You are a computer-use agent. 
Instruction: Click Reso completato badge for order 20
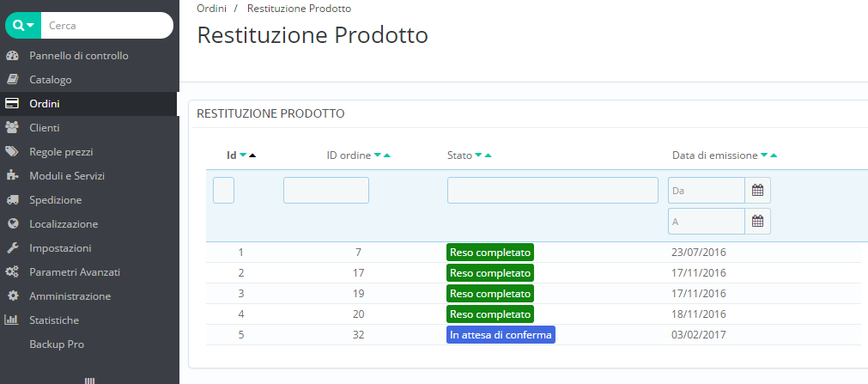click(x=490, y=314)
